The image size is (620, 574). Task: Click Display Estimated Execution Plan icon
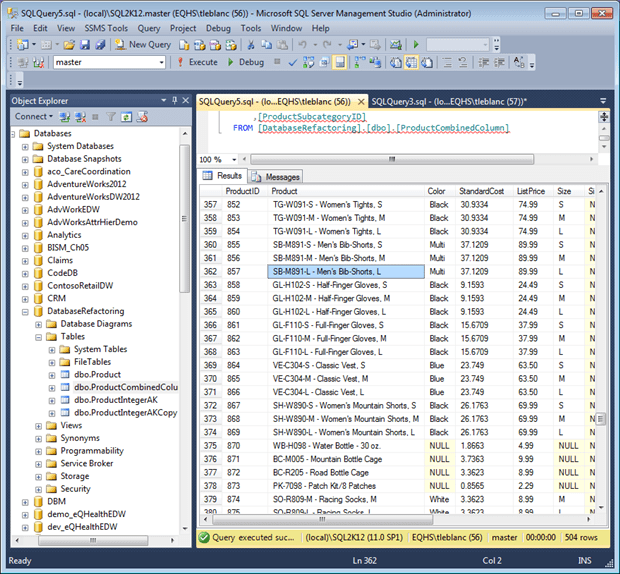point(308,62)
